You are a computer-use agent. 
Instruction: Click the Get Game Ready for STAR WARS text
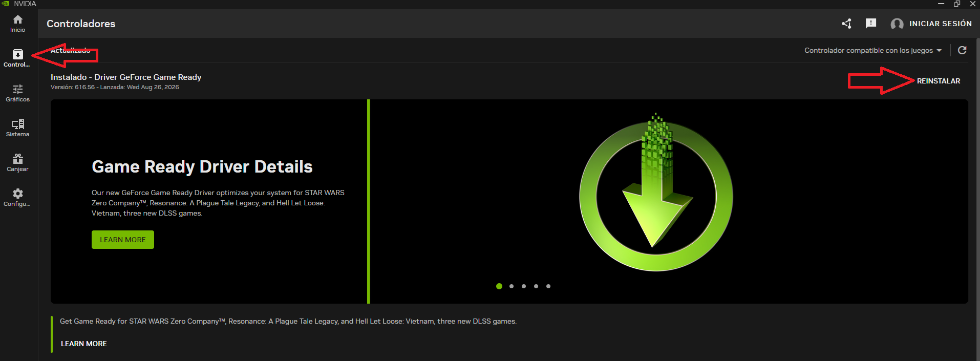[x=288, y=321]
